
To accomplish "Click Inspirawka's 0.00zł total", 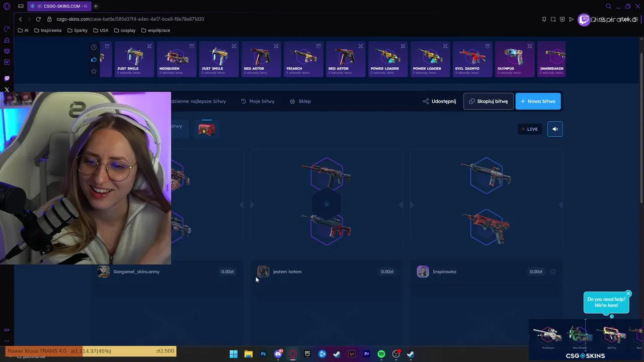I will (536, 271).
